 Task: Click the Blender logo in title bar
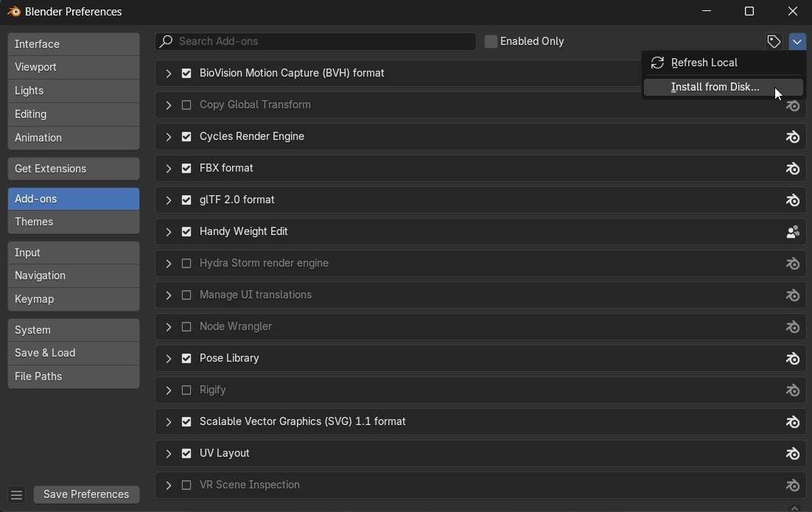click(x=13, y=11)
